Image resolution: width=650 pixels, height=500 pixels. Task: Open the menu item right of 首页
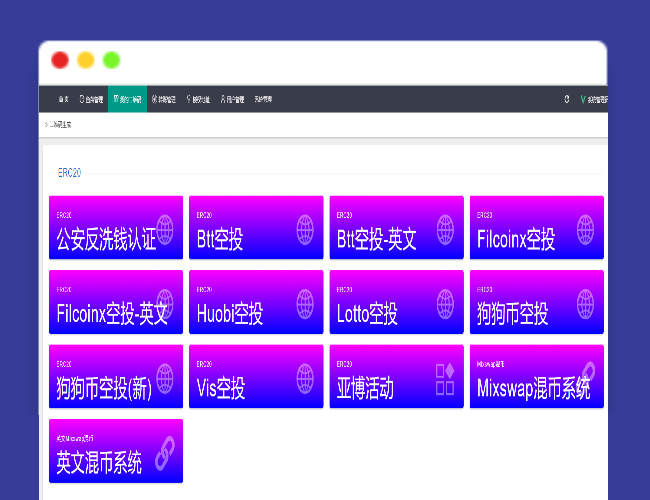(91, 99)
